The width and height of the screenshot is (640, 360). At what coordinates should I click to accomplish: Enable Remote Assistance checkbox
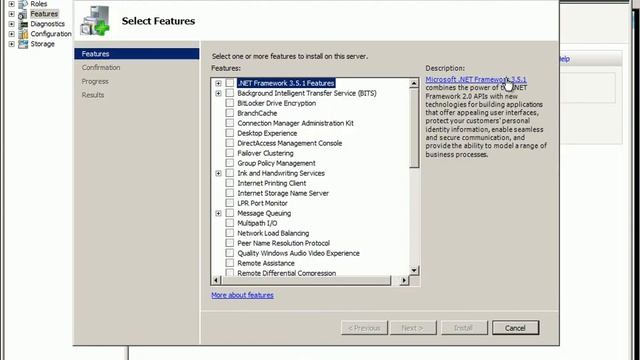tap(230, 263)
